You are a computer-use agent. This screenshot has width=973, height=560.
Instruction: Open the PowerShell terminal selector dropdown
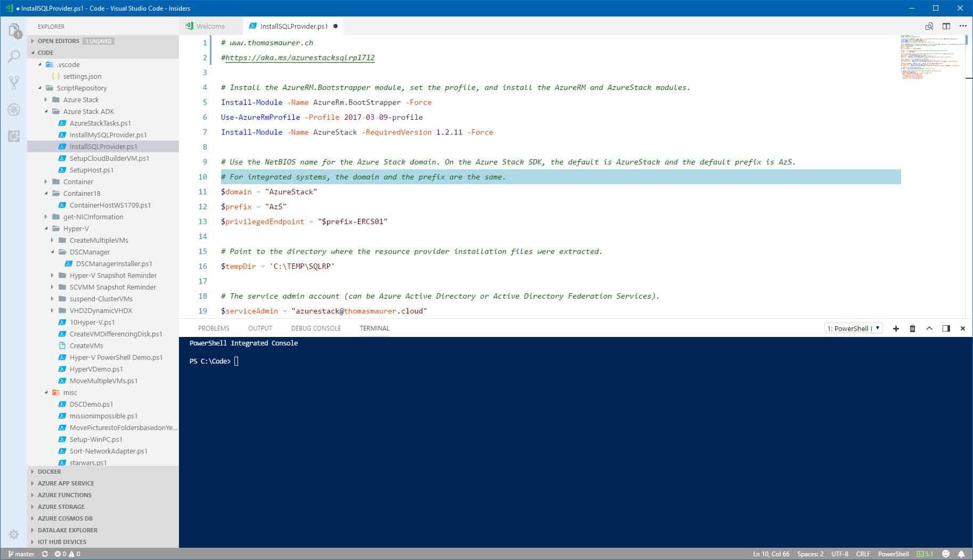pyautogui.click(x=853, y=328)
